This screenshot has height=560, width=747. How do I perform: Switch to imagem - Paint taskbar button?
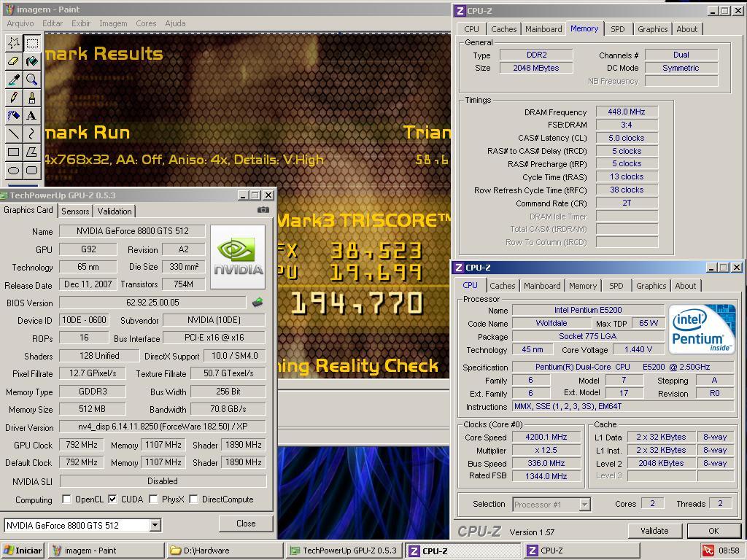click(106, 551)
